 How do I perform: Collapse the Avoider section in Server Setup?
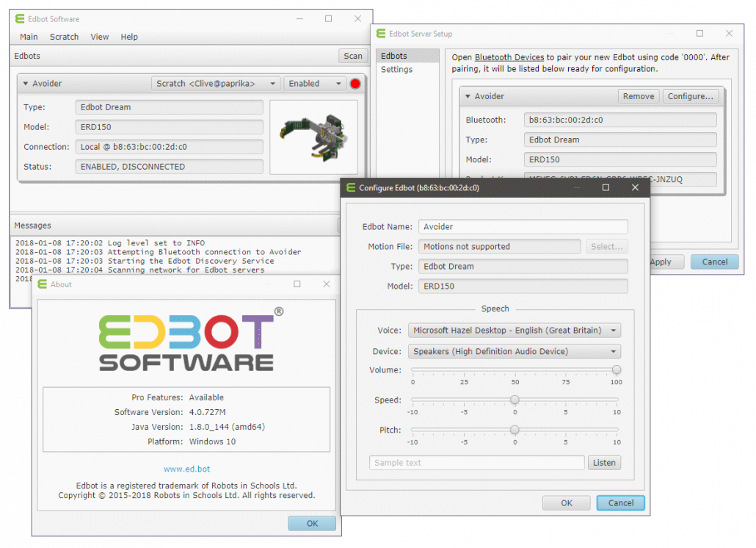pyautogui.click(x=468, y=96)
